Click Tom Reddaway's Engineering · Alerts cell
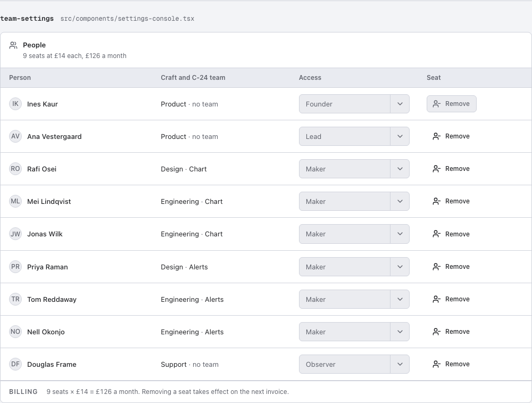This screenshot has height=403, width=532. click(192, 299)
